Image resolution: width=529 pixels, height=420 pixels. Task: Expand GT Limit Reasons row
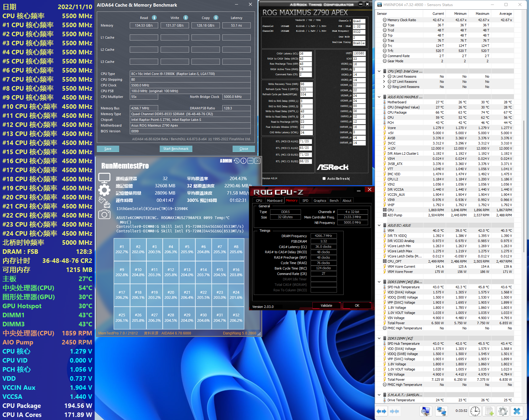384,82
